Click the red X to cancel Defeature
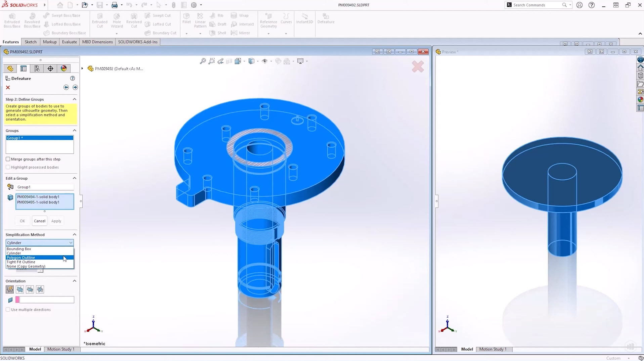644x361 pixels. [x=8, y=87]
